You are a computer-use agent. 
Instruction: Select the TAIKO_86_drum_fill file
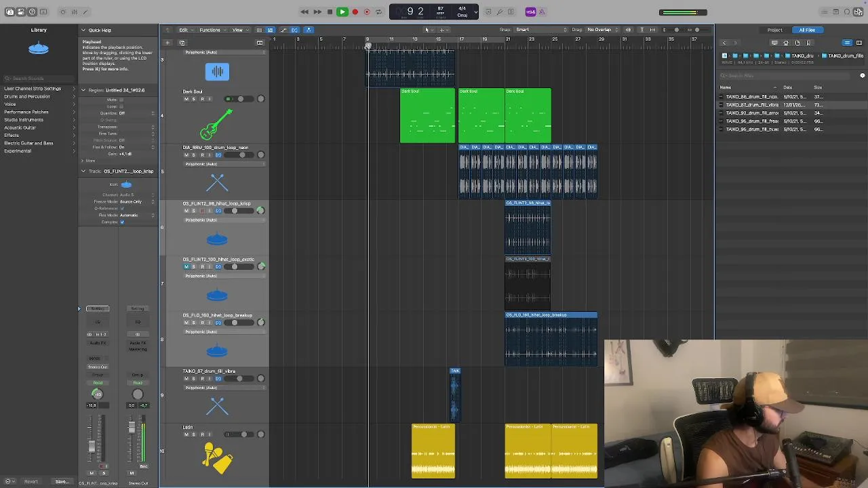751,97
